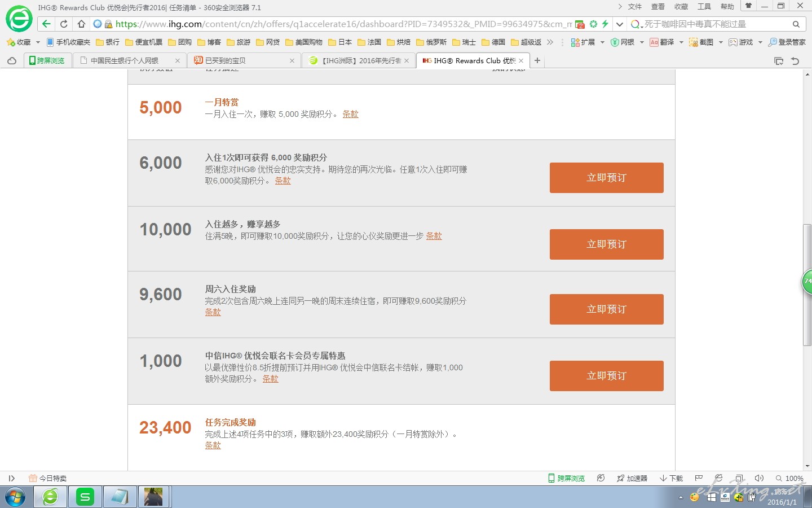This screenshot has height=508, width=812.
Task: Click the green floating speed ball
Action: pos(807,281)
